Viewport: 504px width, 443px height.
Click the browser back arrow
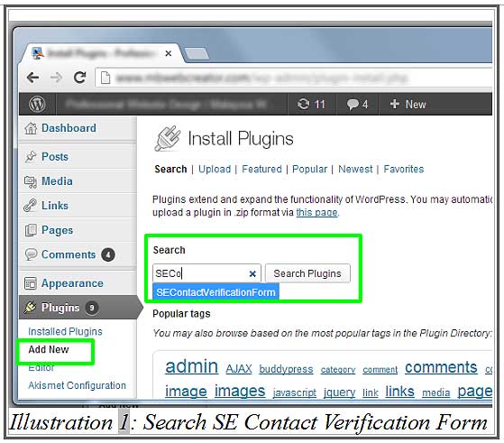tap(32, 78)
